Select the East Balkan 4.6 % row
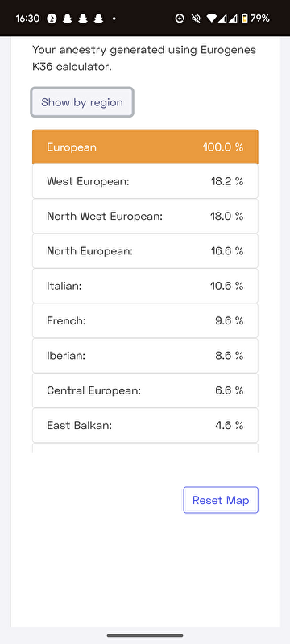This screenshot has height=644, width=290. (x=146, y=426)
